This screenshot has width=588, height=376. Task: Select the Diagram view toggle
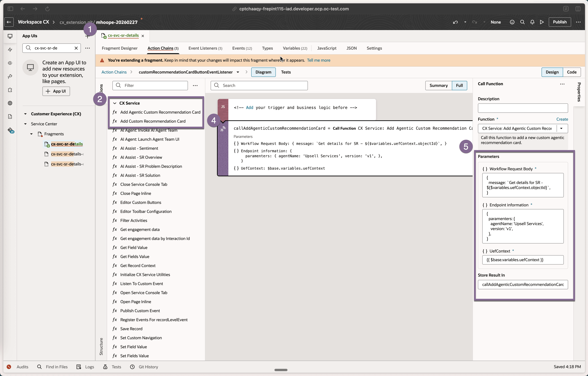(x=263, y=72)
